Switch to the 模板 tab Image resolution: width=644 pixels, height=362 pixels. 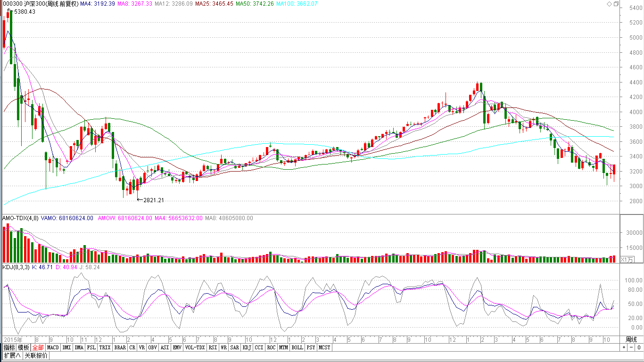(24, 347)
